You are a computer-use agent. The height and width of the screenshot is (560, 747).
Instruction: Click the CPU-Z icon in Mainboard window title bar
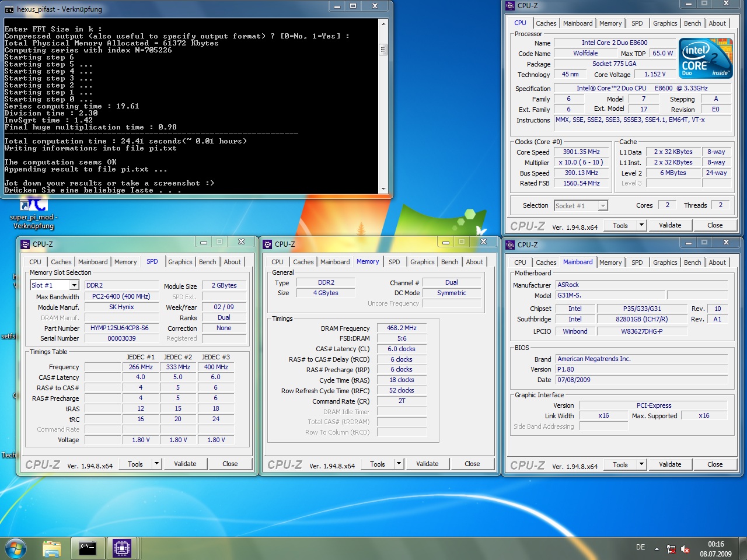pos(510,244)
